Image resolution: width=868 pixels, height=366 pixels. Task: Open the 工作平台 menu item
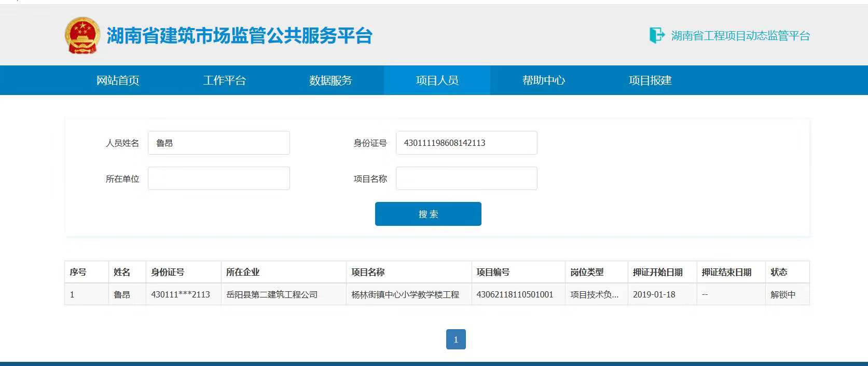(224, 80)
